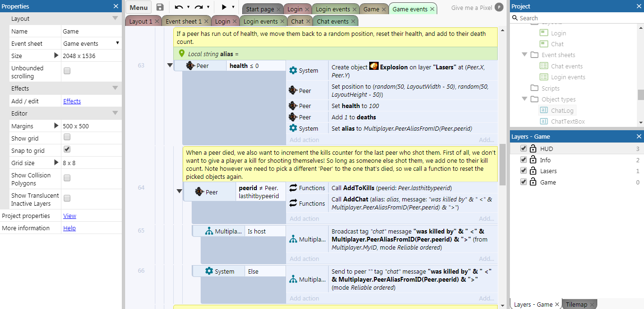Click the lock icon on Game layer
Screen dimensions: 644x309
coord(533,182)
